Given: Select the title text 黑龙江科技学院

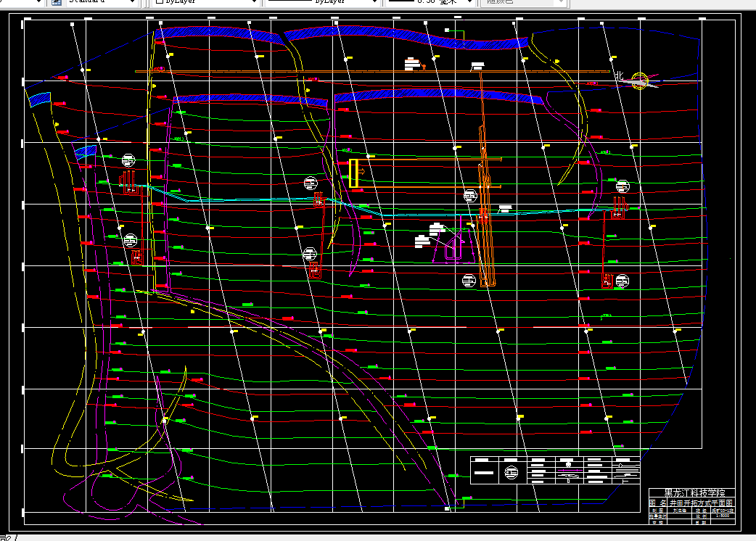Looking at the screenshot, I should point(695,493).
